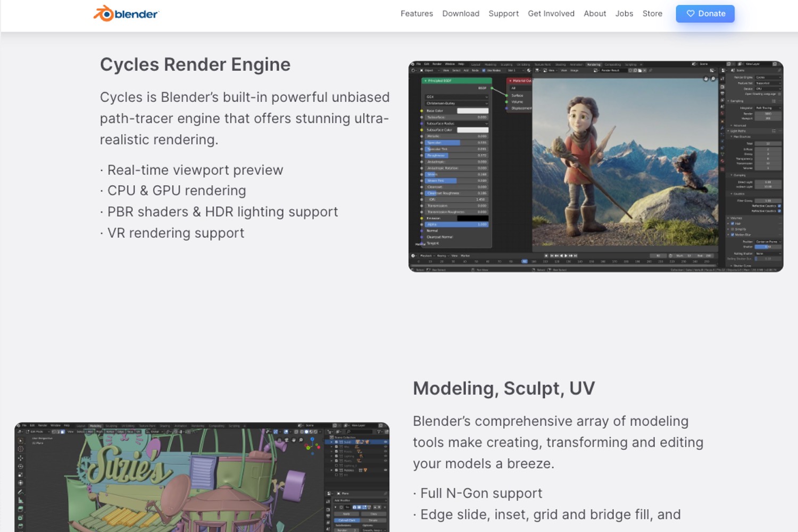Open the Cycles render engine screenshot
The image size is (798, 532).
click(596, 167)
